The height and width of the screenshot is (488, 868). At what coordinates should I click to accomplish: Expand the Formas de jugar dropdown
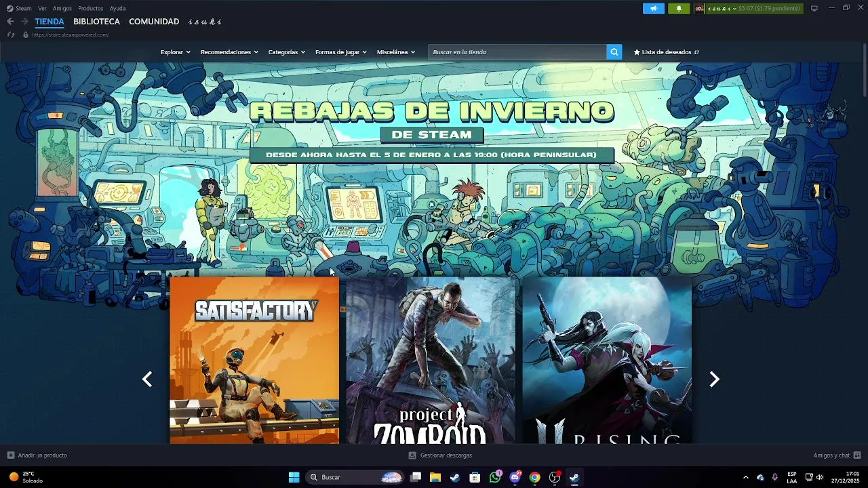coord(340,52)
